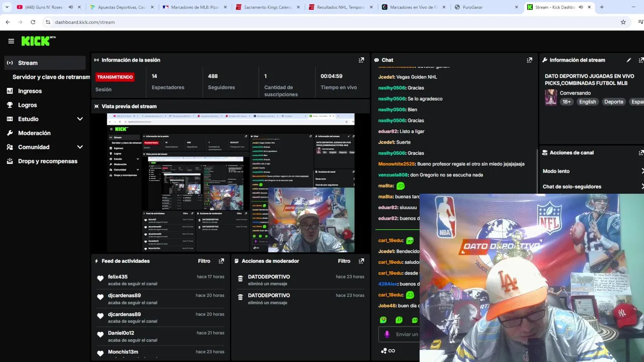
Task: Click the Comunidad people icon
Action: (10, 147)
